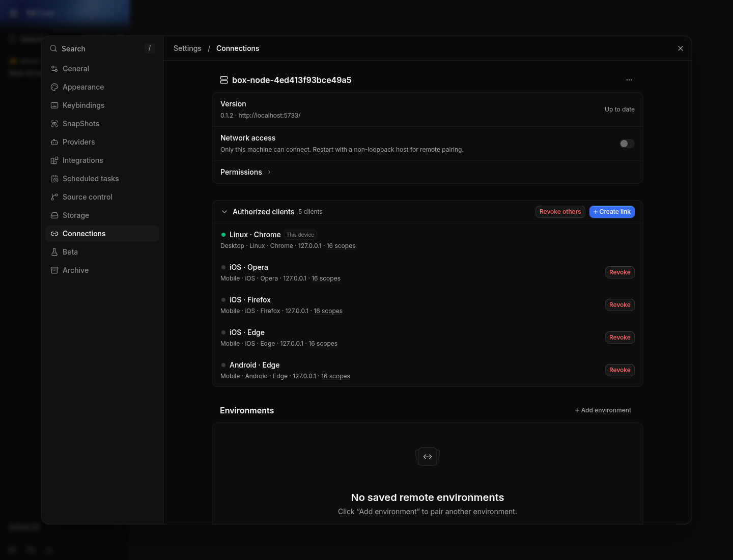Viewport: 733px width, 560px height.
Task: Select Keybindings in the sidebar
Action: coord(102,105)
